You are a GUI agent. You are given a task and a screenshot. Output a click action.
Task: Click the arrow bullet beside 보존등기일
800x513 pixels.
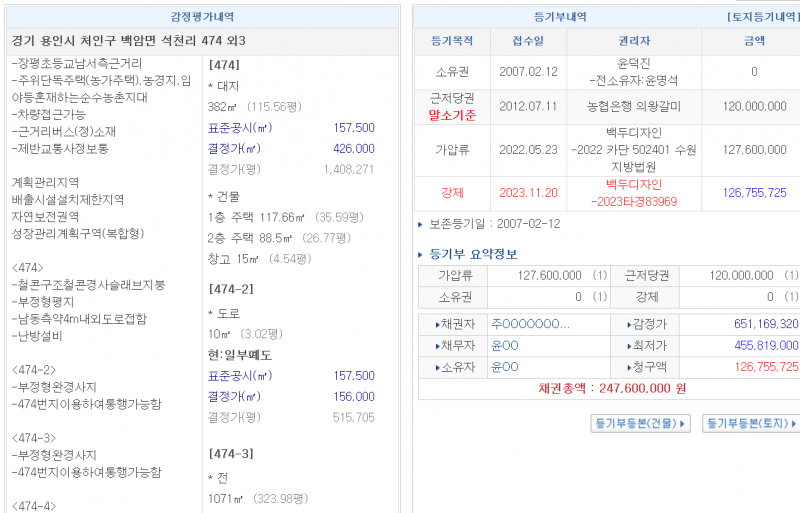coord(422,224)
